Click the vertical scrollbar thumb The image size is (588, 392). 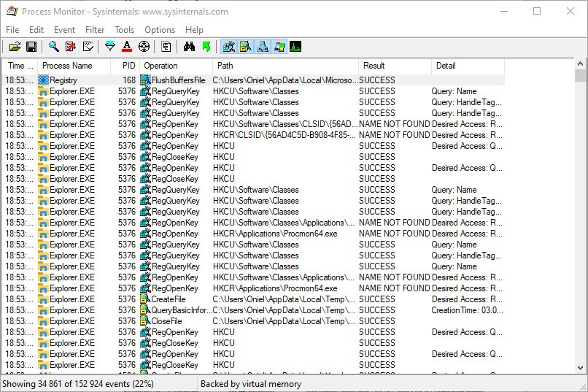580,75
